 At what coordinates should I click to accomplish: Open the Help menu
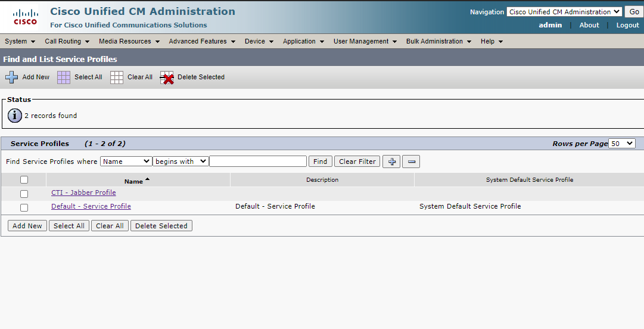(x=491, y=42)
